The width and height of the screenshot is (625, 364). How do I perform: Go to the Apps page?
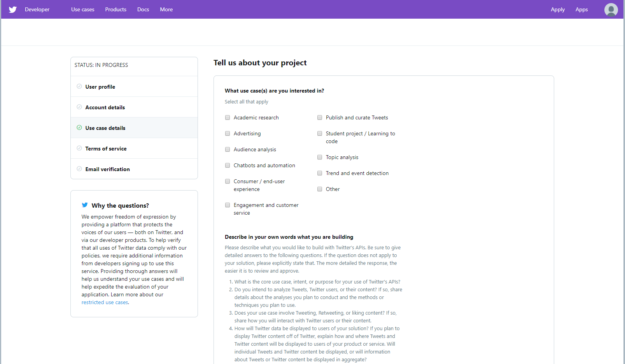[581, 9]
